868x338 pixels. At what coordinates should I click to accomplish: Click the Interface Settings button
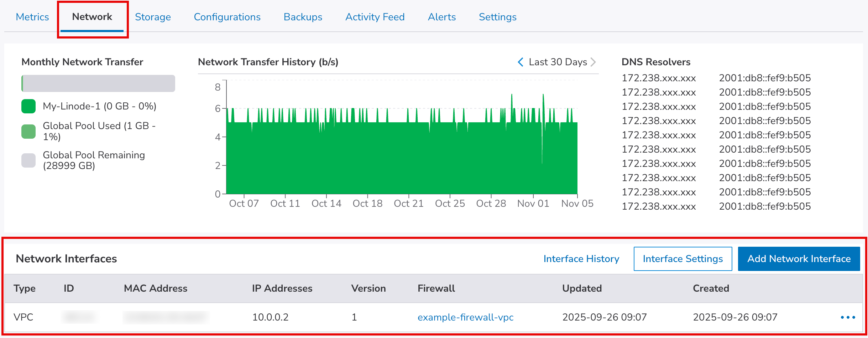[x=683, y=258]
